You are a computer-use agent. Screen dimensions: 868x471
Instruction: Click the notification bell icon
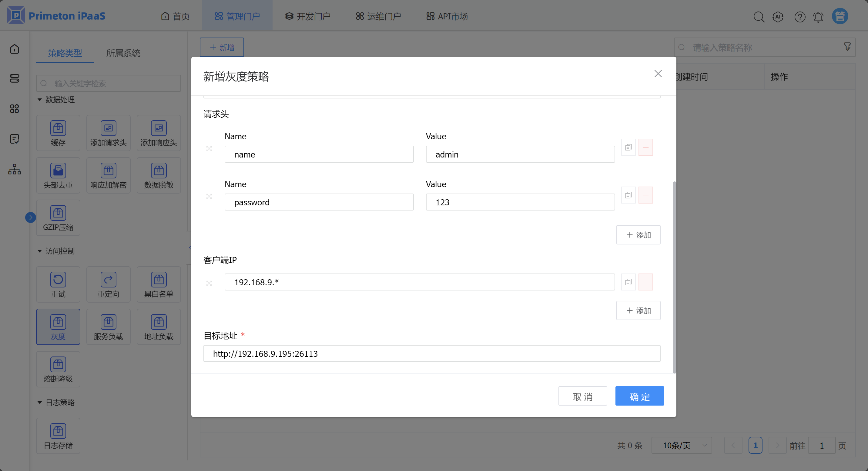(x=818, y=16)
